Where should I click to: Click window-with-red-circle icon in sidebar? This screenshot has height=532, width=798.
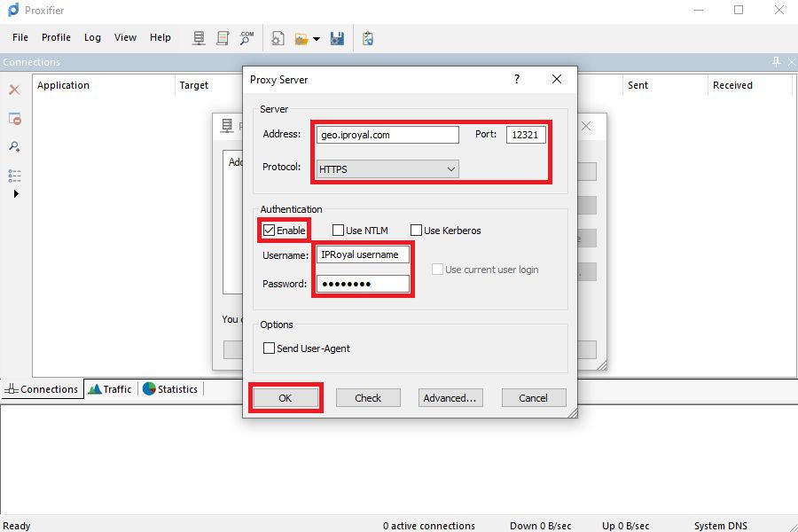coord(15,119)
